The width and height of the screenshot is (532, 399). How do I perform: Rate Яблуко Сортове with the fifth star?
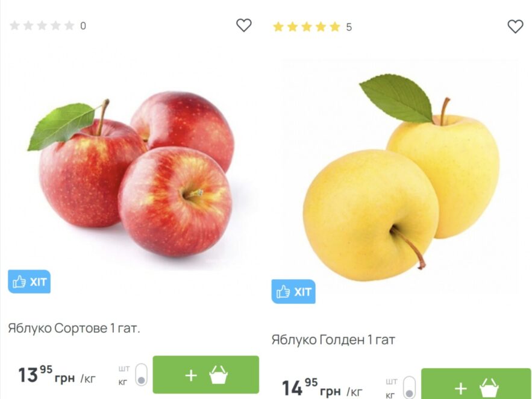69,25
